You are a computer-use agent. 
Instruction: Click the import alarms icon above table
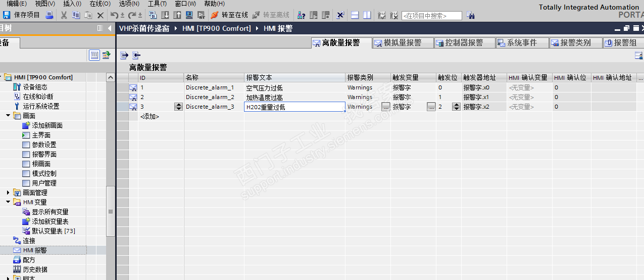tap(136, 55)
